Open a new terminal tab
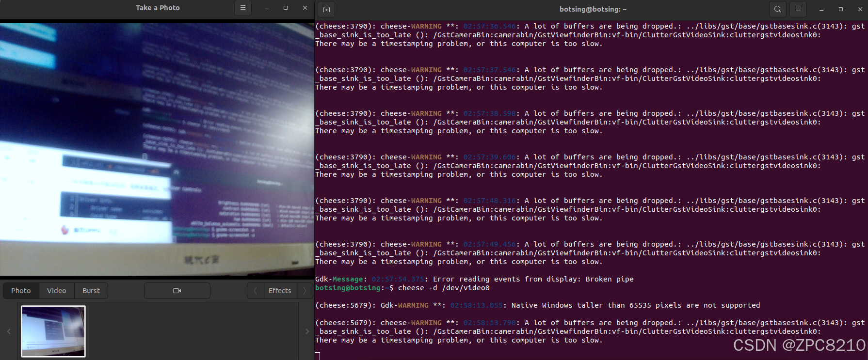Screen dimensions: 868x360 tap(326, 9)
